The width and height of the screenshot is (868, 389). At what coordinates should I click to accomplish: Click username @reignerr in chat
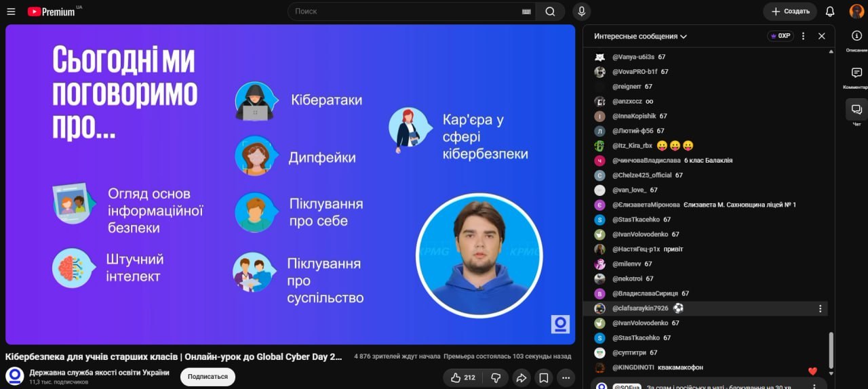[x=627, y=87]
